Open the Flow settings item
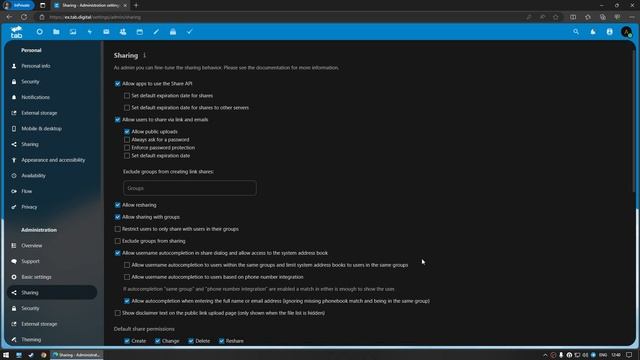The width and height of the screenshot is (640, 360). 52,191
